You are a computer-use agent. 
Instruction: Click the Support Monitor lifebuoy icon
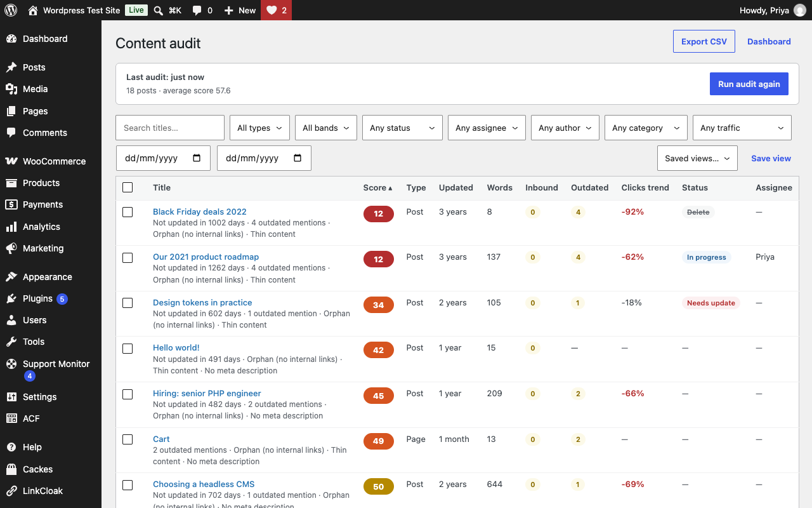pos(11,364)
